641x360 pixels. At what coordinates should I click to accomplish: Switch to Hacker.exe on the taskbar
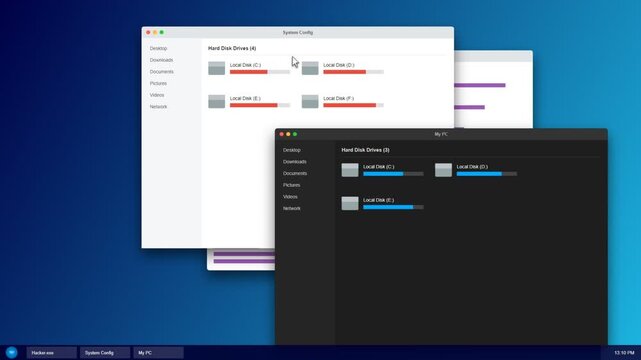coord(52,353)
